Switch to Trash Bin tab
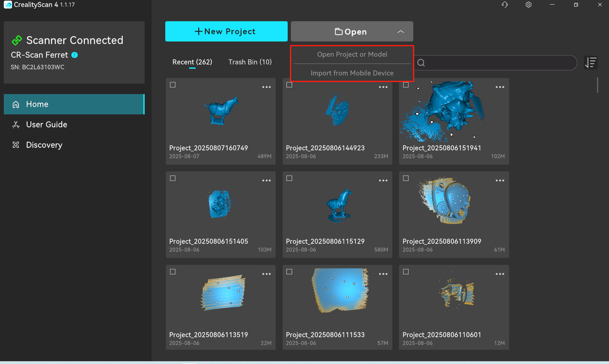The image size is (609, 364). pos(250,62)
